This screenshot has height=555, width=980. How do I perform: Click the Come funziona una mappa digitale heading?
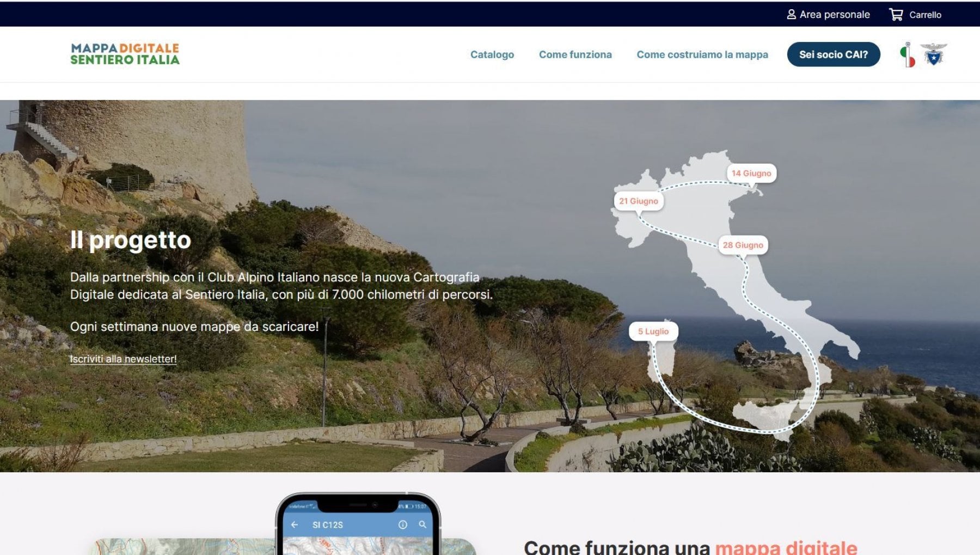[690, 546]
